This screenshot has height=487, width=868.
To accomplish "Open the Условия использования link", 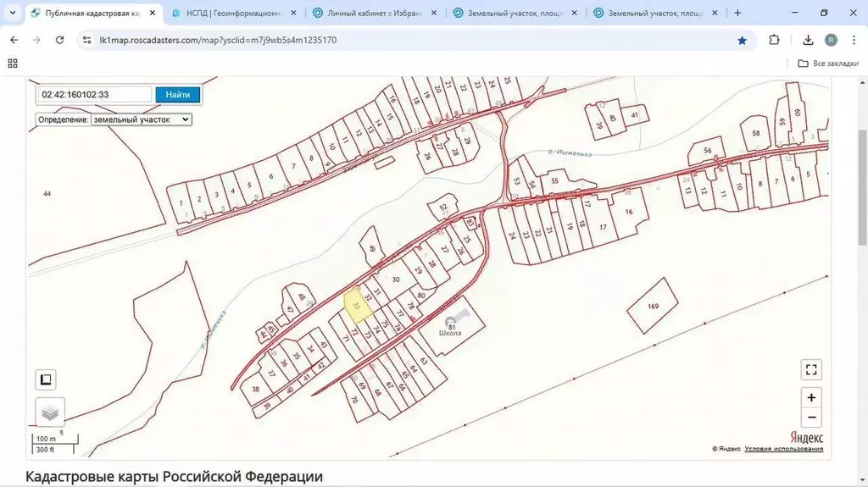I will [783, 449].
